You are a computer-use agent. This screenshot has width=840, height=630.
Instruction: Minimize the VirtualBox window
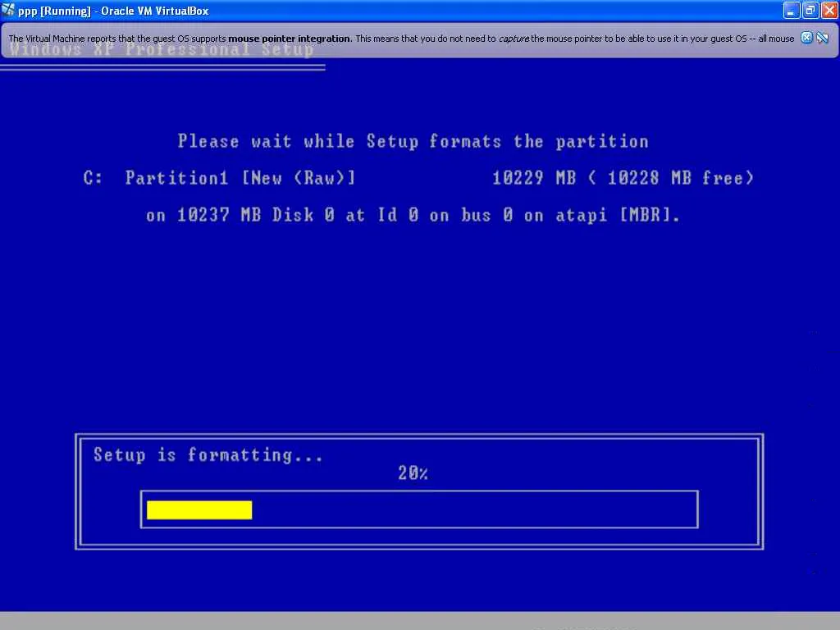point(792,10)
